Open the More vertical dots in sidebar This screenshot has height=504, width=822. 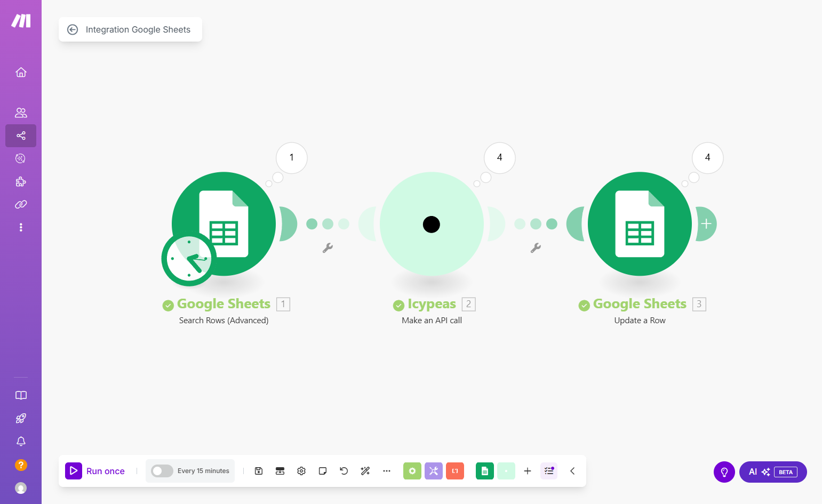click(21, 227)
